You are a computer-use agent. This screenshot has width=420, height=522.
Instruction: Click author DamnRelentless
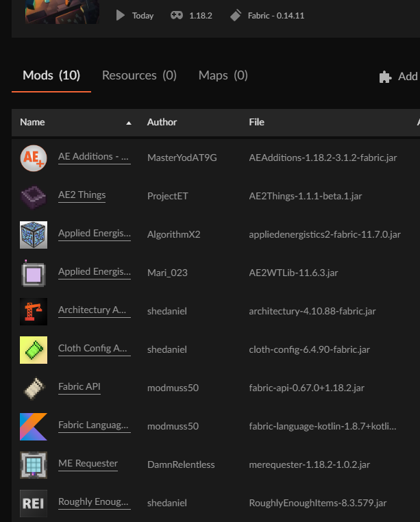pos(181,464)
